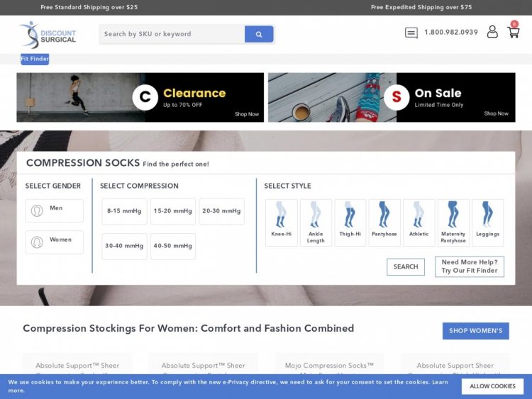Viewport: 532px width, 399px height.
Task: Select the Knee-Hi style icon
Action: [x=281, y=222]
